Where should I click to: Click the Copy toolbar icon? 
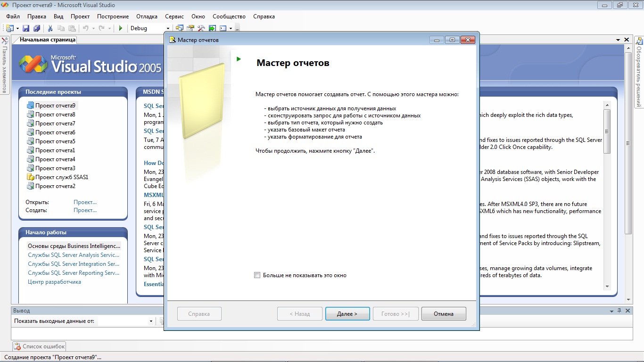click(x=61, y=28)
